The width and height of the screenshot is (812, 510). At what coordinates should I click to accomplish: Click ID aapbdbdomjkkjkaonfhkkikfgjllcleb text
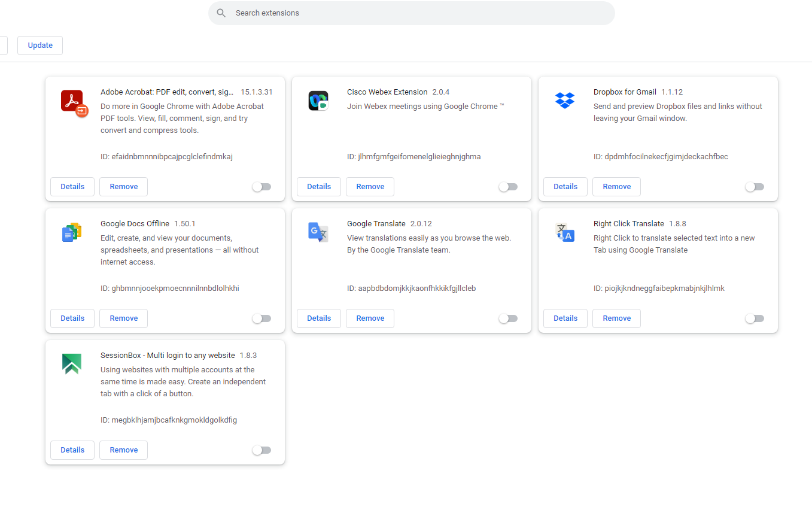pyautogui.click(x=412, y=289)
